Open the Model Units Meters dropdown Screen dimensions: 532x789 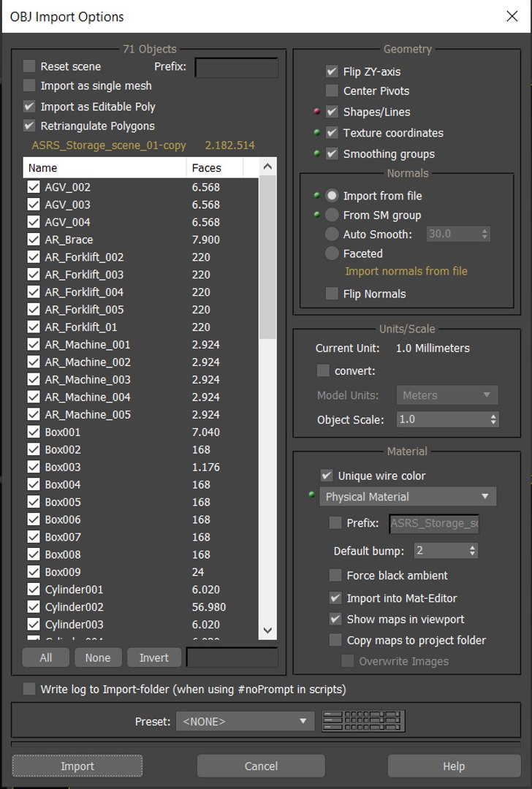point(447,395)
